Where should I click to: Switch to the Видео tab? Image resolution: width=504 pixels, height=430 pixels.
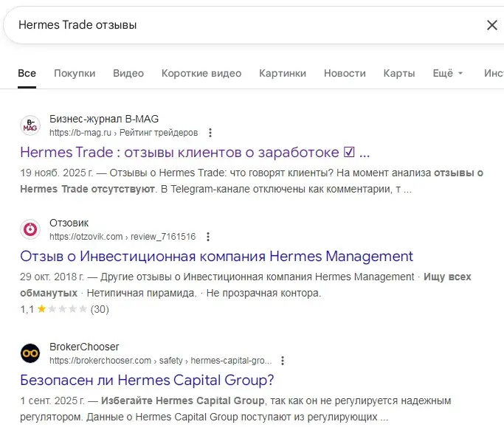coord(128,73)
